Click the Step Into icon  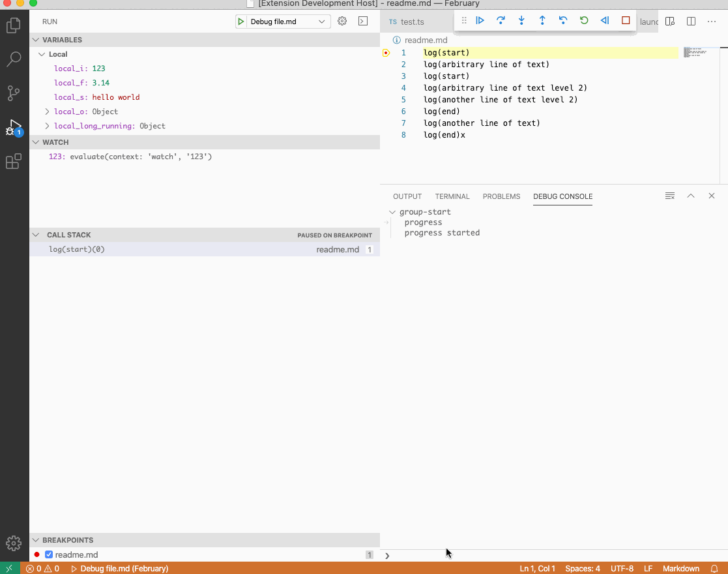pyautogui.click(x=521, y=20)
